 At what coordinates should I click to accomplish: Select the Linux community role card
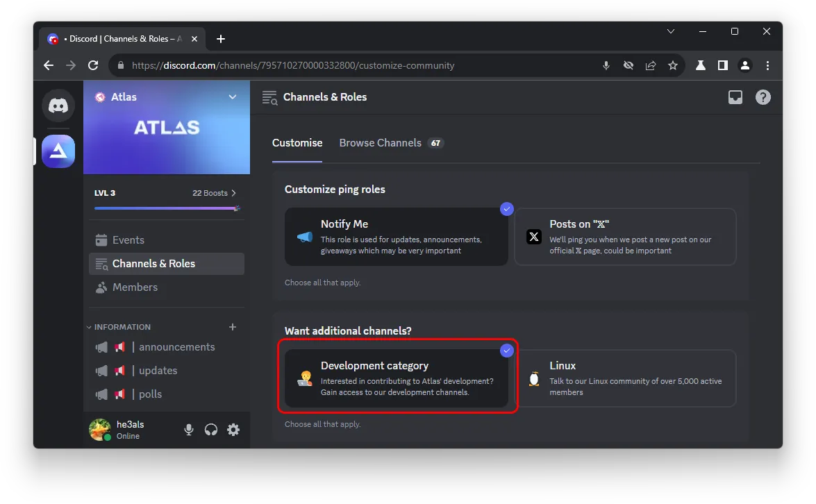click(x=624, y=378)
